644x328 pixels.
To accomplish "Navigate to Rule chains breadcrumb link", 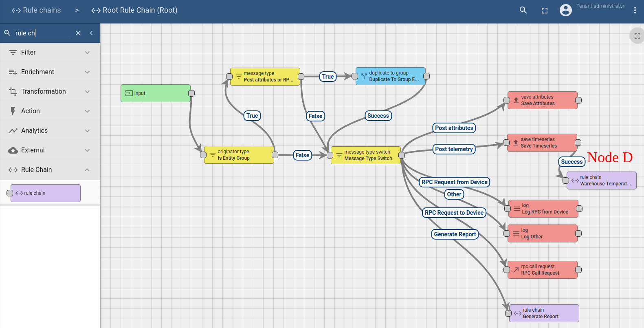I will (x=36, y=10).
